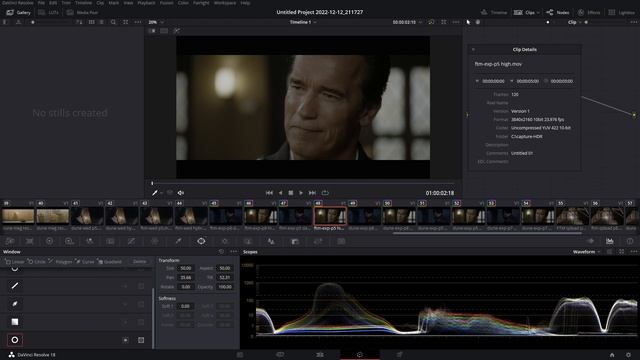Open the File menu
This screenshot has height=360, width=640.
point(41,3)
